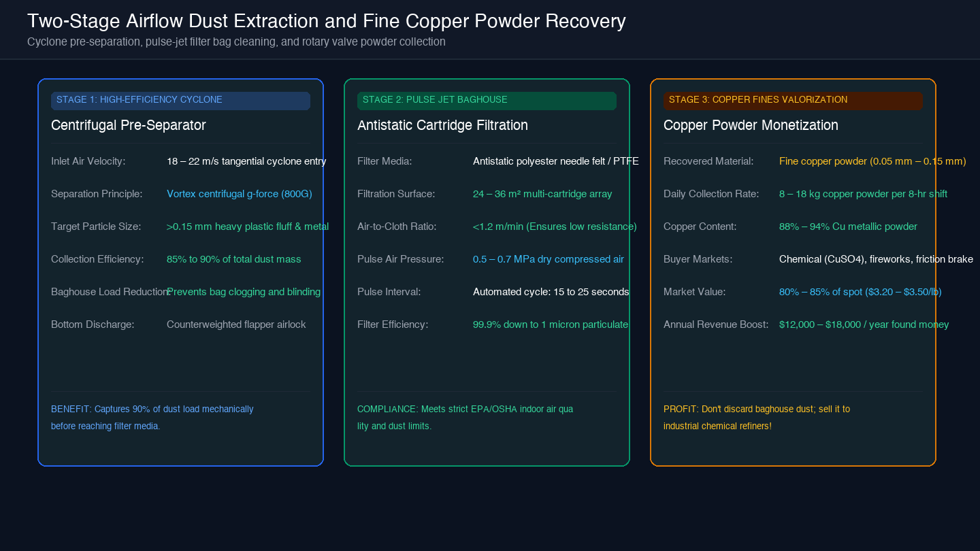This screenshot has width=980, height=551.
Task: Click the "STAGE 3: COPPER FINES VALORIZATION" badge
Action: [793, 100]
